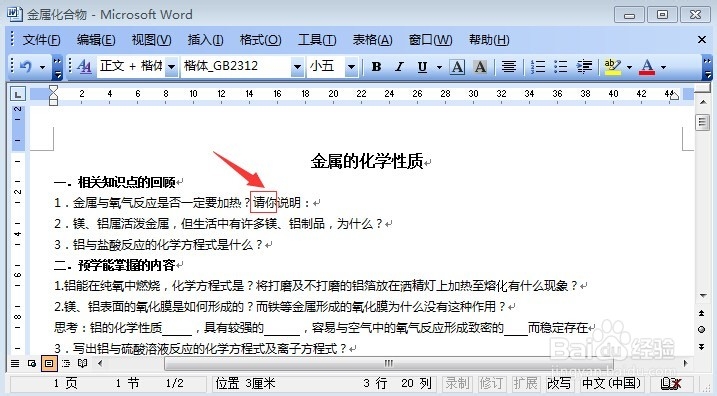
Task: Open the 表格(A) menu
Action: point(372,40)
